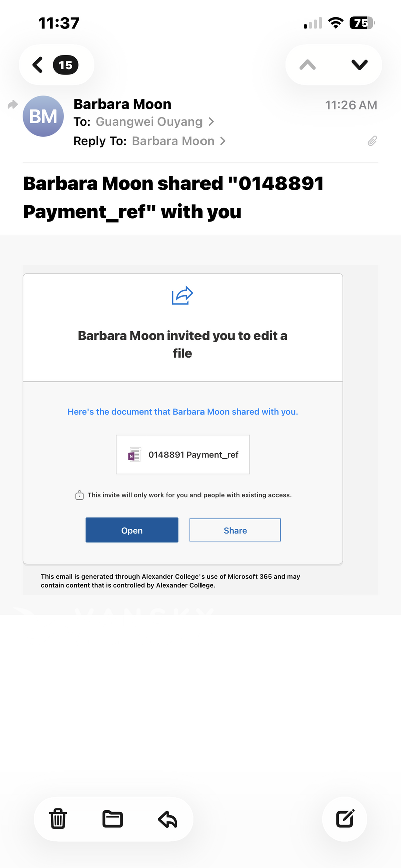Go to previous message with up arrow
Screen dimensions: 401x868
coord(308,65)
